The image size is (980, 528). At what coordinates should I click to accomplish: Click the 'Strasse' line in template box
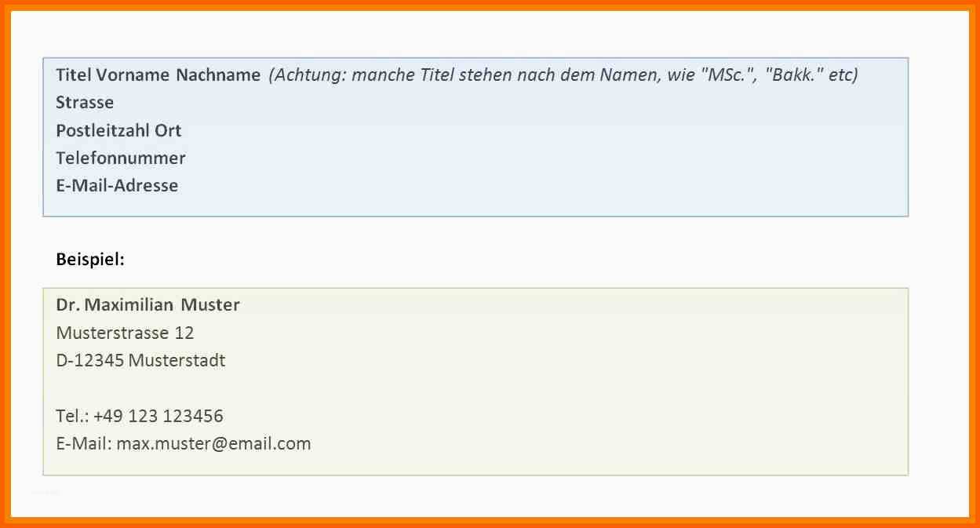coord(85,103)
